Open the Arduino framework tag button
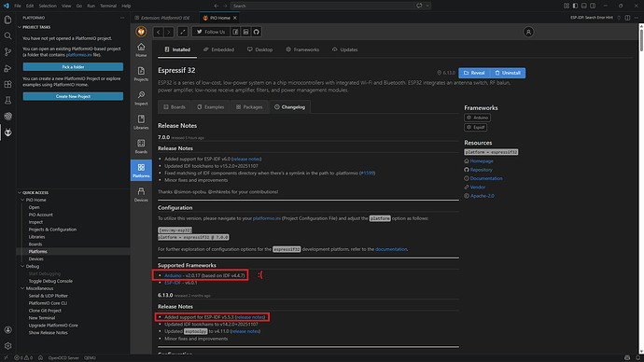This screenshot has width=644, height=362. (477, 118)
